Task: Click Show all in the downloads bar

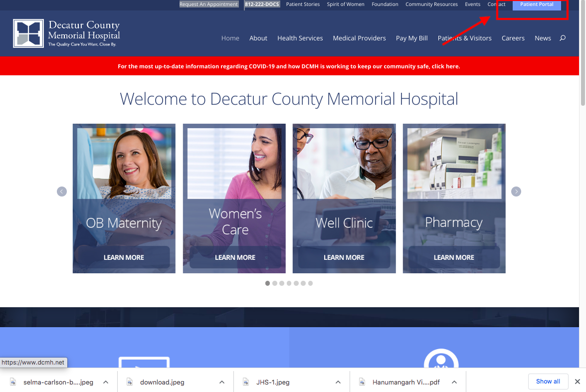Action: point(548,381)
